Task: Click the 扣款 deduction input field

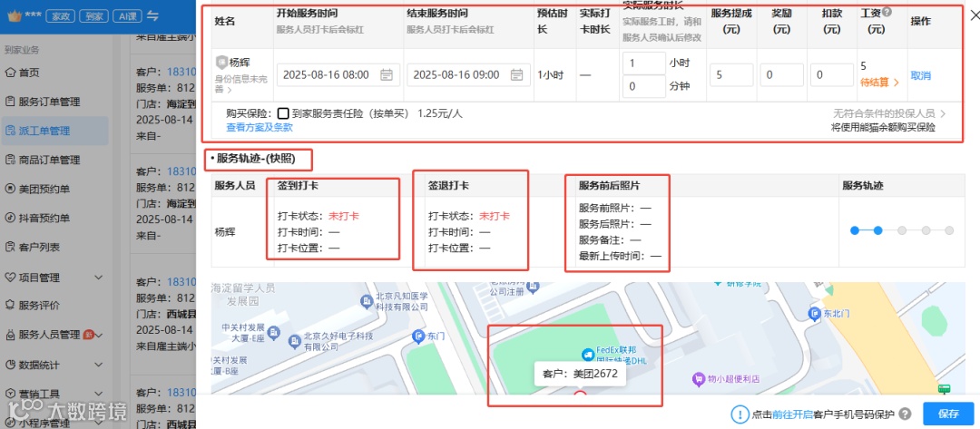Action: click(832, 75)
